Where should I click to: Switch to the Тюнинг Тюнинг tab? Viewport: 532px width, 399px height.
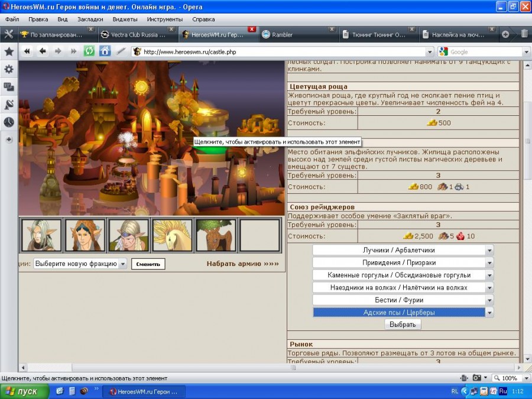coord(378,35)
